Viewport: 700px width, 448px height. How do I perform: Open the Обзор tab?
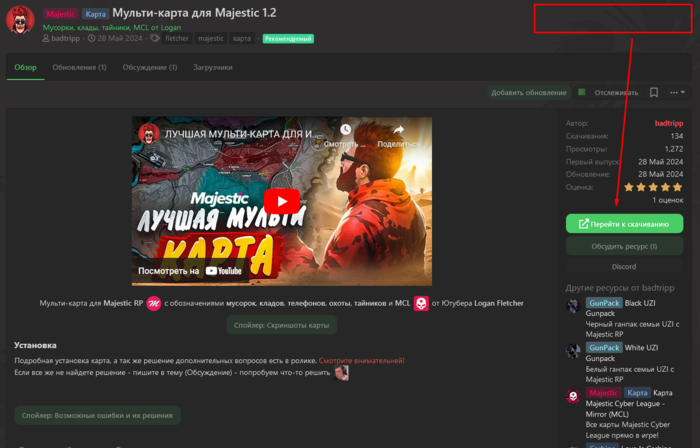(x=25, y=67)
